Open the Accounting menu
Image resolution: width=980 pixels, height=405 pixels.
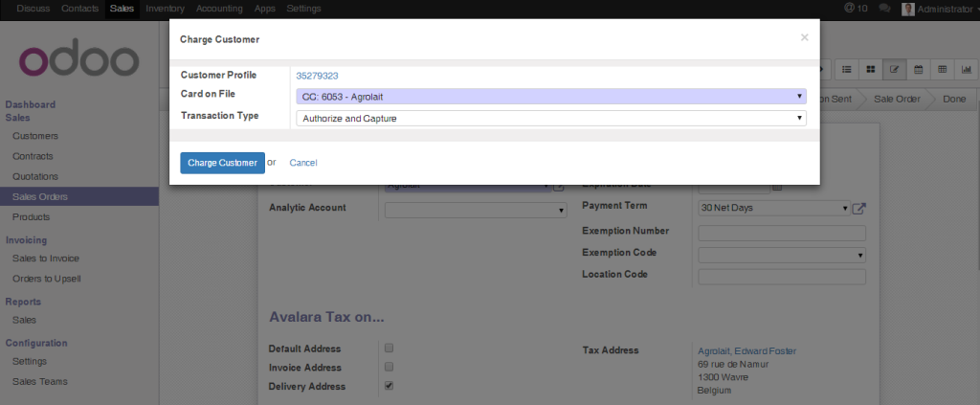219,9
